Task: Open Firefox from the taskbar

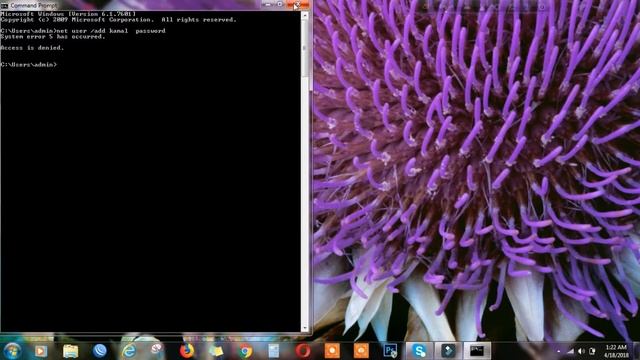Action: [x=187, y=351]
